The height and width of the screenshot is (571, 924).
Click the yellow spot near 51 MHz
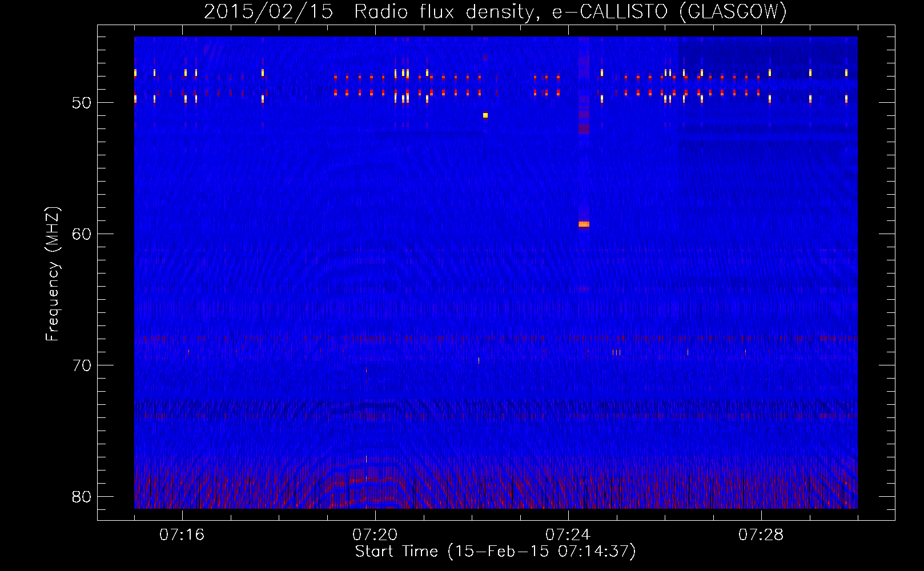pyautogui.click(x=485, y=115)
